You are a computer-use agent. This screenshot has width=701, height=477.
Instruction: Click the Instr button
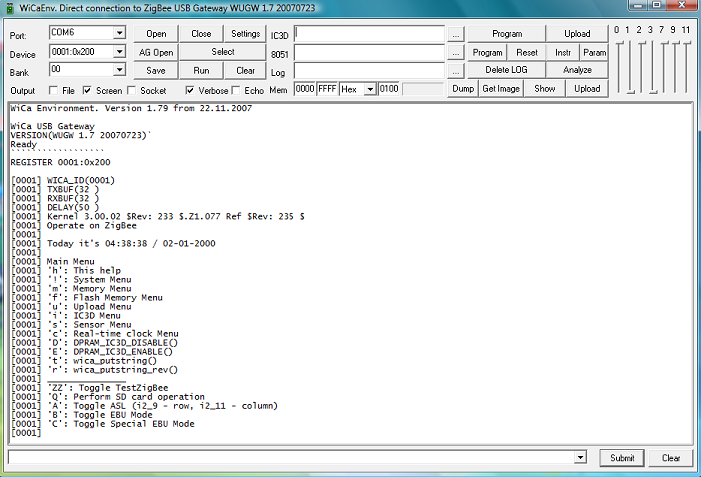[563, 53]
